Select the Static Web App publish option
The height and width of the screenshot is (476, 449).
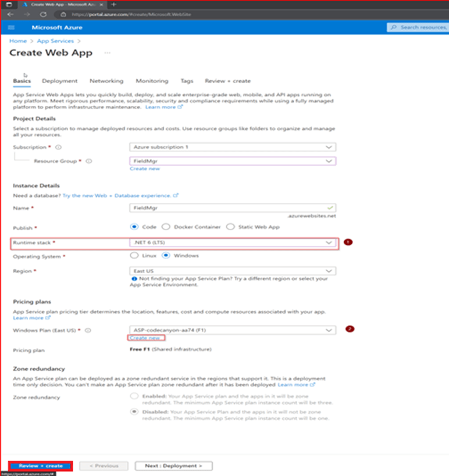tap(230, 227)
